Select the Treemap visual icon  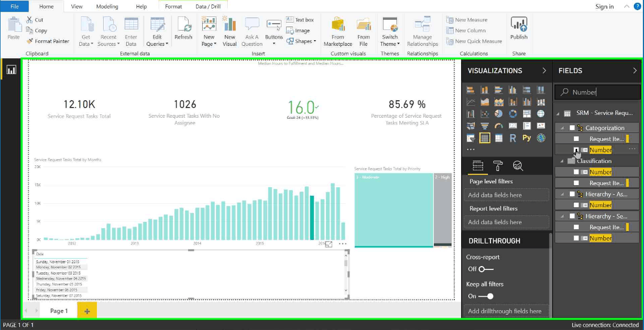pos(527,114)
